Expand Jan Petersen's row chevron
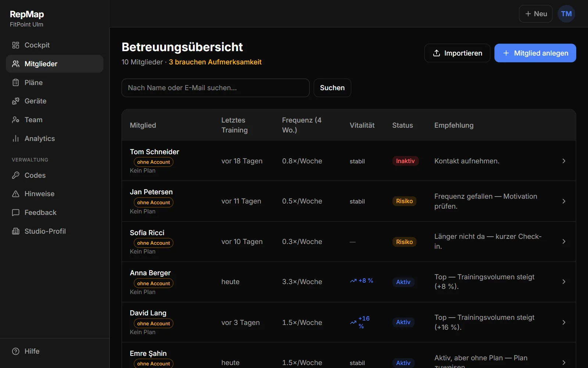 click(x=564, y=201)
